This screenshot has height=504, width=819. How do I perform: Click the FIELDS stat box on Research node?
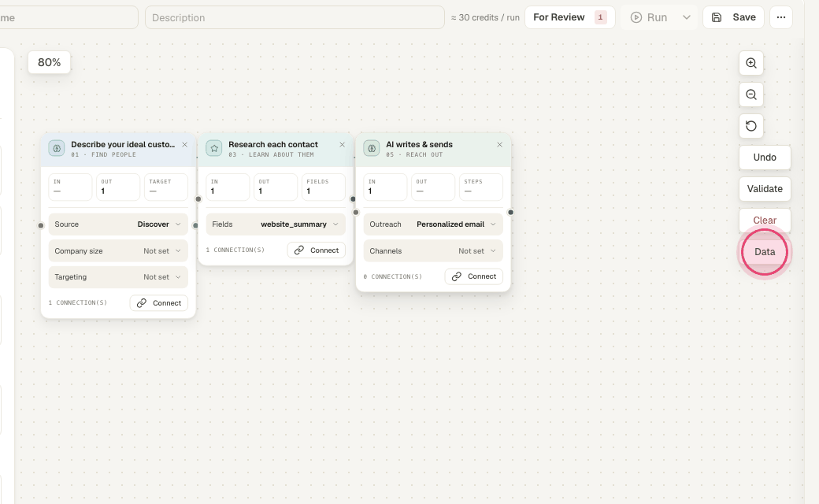coord(324,187)
